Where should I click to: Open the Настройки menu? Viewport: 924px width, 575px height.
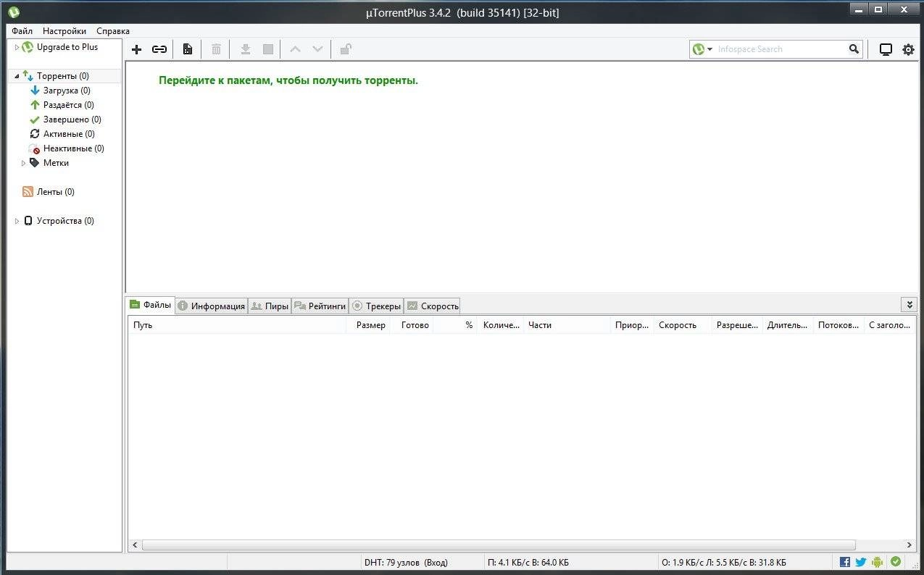click(x=64, y=30)
